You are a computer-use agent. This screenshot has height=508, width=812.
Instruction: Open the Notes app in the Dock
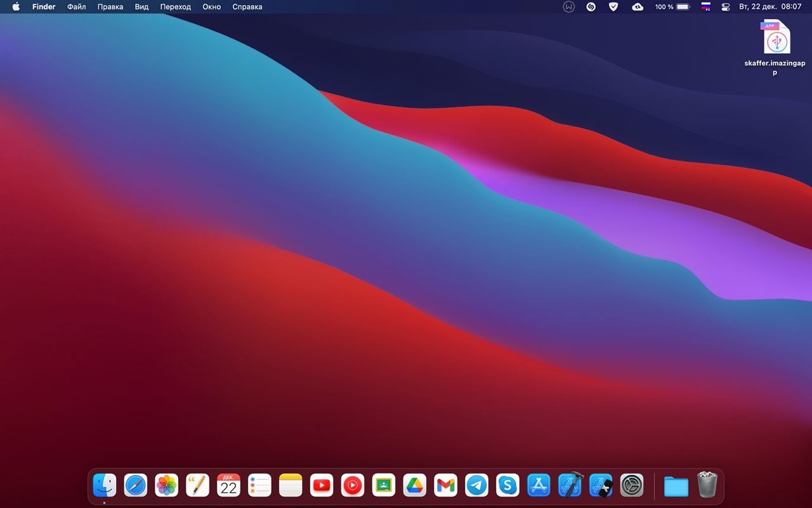(291, 486)
